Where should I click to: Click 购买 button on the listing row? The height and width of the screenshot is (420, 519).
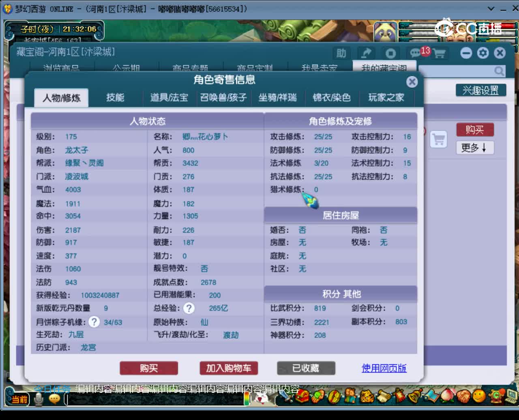(475, 130)
